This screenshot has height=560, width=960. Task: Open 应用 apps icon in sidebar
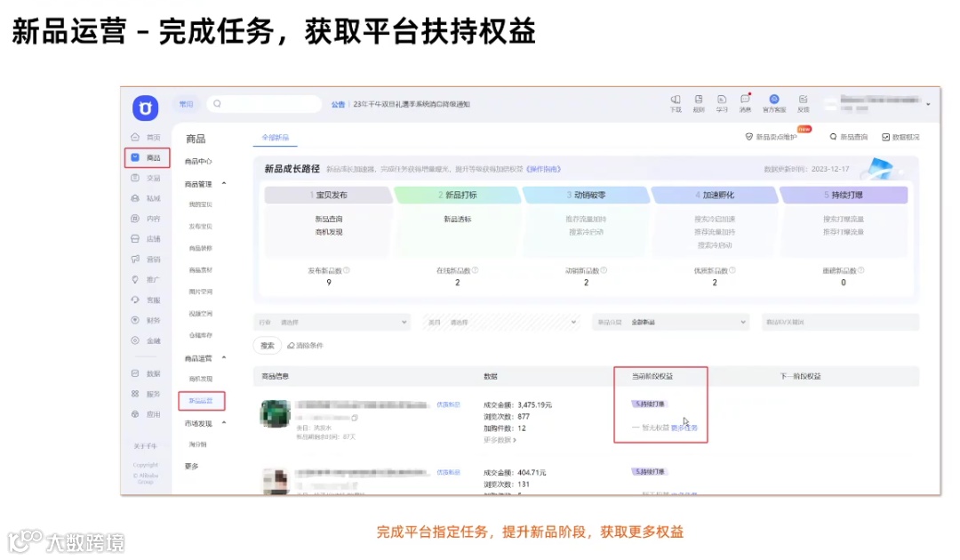pos(135,413)
